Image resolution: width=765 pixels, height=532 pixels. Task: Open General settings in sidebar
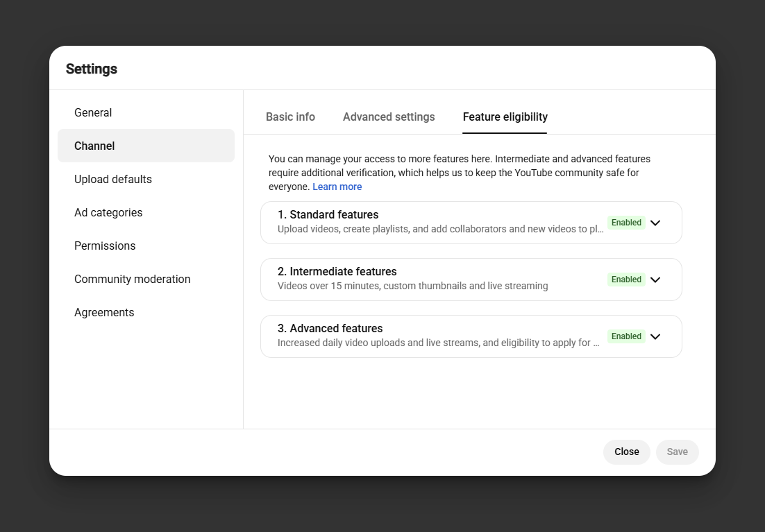point(146,112)
